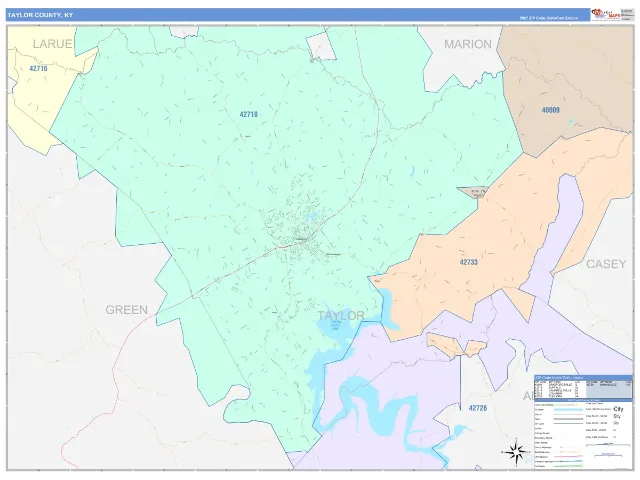
Task: Click ZIP code label 42716
Action: point(38,69)
